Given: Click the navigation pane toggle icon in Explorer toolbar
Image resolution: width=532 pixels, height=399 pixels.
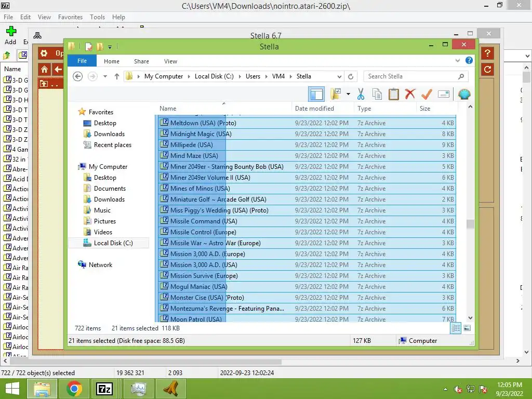Looking at the screenshot, I should (x=316, y=94).
